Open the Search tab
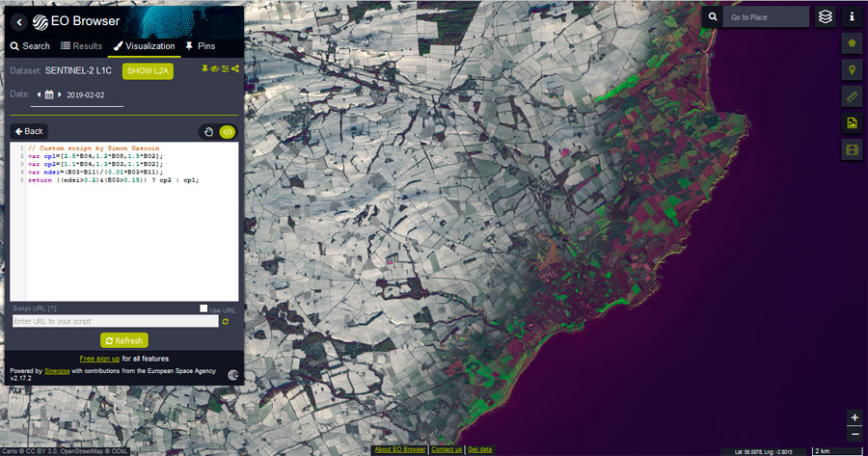Viewport: 868px width, 456px height. coord(30,46)
